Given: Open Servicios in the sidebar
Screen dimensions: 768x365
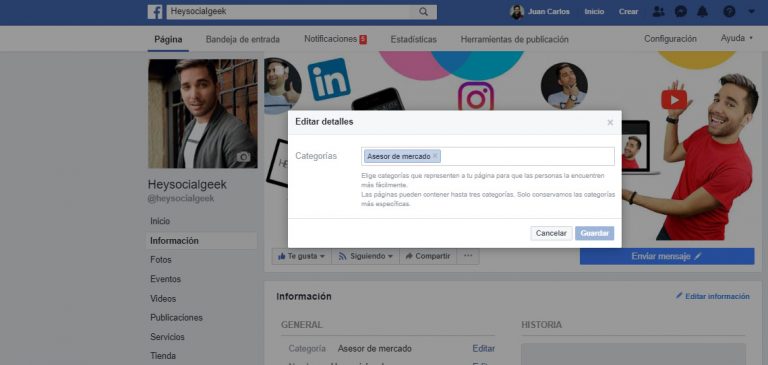Looking at the screenshot, I should pos(167,337).
